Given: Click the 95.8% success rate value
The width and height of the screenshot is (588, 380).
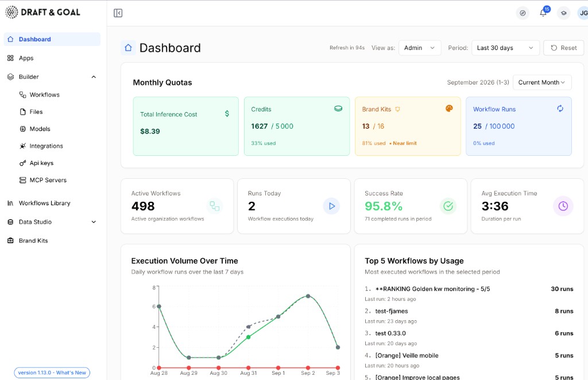Looking at the screenshot, I should (383, 206).
